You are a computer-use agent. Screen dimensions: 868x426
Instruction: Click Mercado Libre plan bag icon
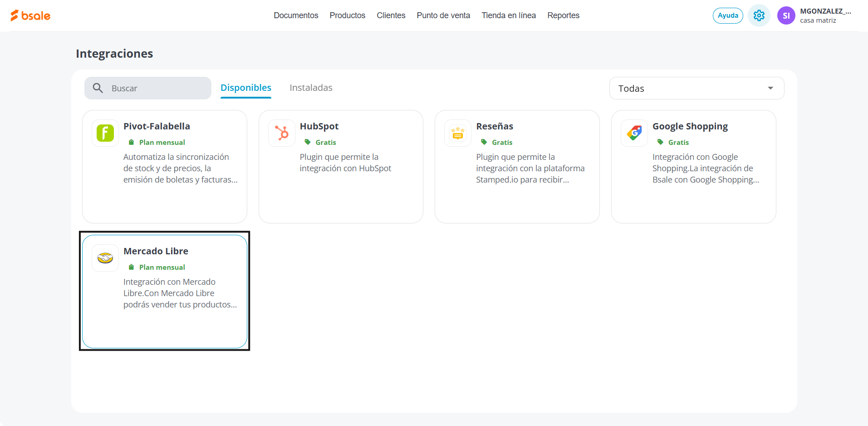pos(131,267)
